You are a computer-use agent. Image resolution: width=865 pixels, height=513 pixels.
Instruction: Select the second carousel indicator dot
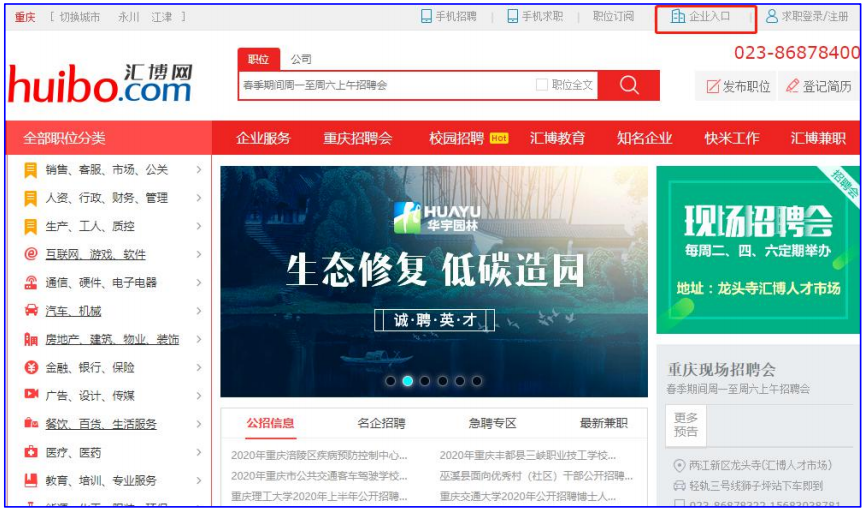point(408,381)
